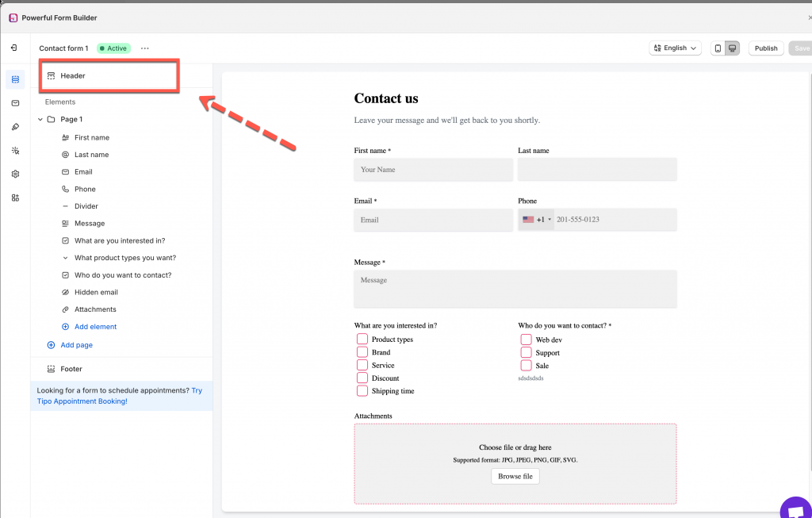Open the form elements panel icon
The height and width of the screenshot is (518, 812).
15,79
